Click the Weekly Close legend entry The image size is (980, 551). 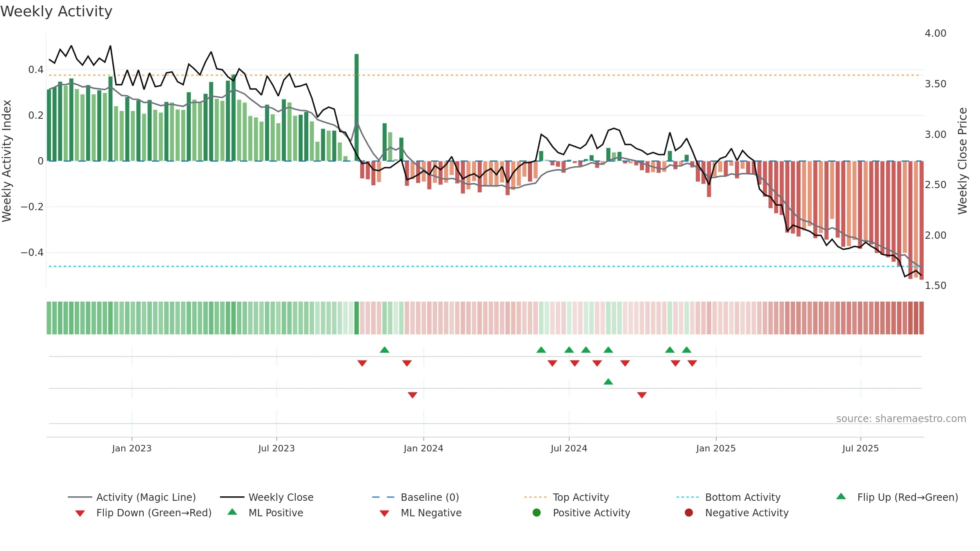coord(267,497)
